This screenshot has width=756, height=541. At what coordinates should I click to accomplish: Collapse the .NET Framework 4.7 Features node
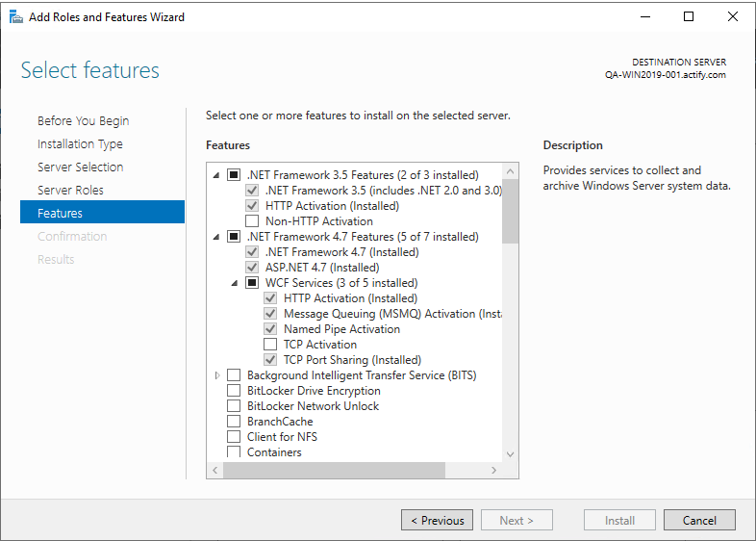[x=217, y=237]
